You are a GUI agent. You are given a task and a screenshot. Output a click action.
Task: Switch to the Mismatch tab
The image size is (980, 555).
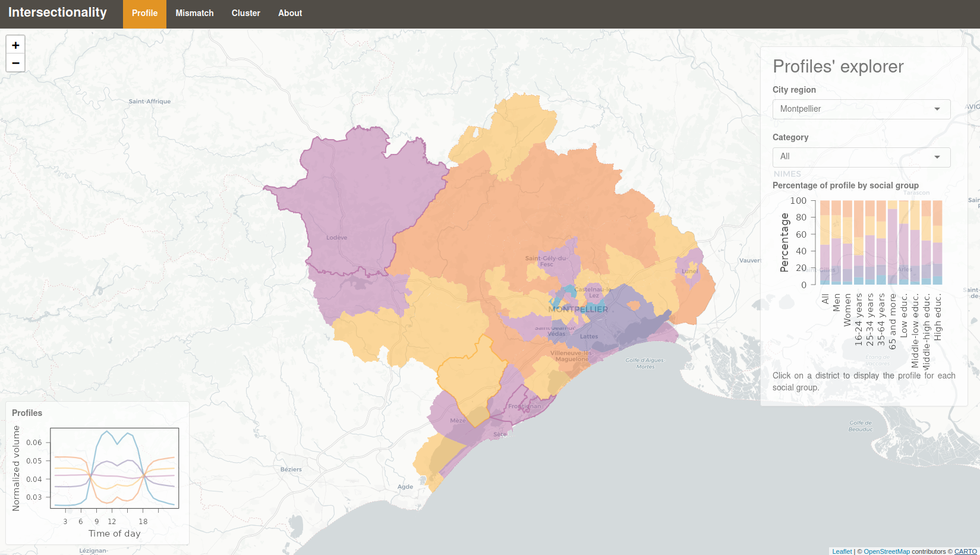click(x=194, y=13)
